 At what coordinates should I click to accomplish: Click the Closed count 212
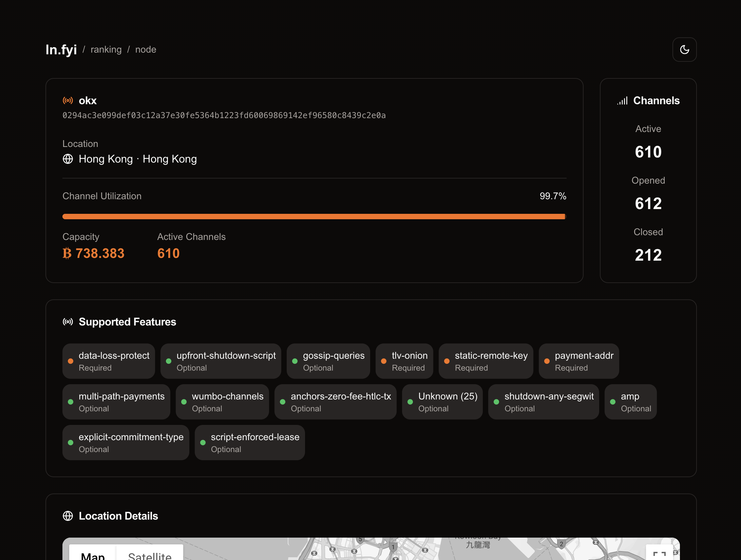click(x=648, y=255)
